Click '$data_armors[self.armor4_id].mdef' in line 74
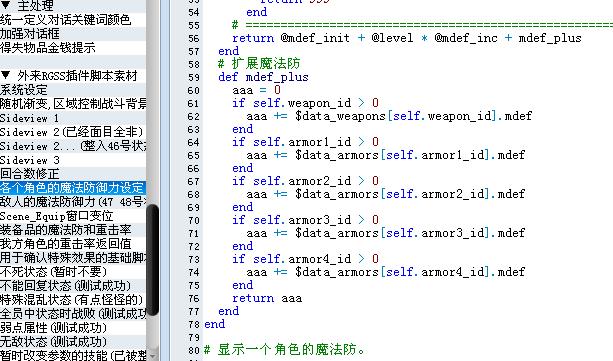 pos(410,272)
